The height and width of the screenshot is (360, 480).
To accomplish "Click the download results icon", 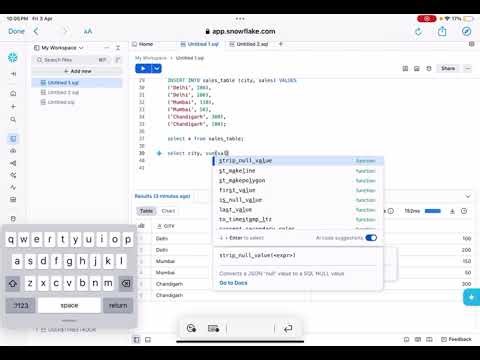I will [x=452, y=211].
